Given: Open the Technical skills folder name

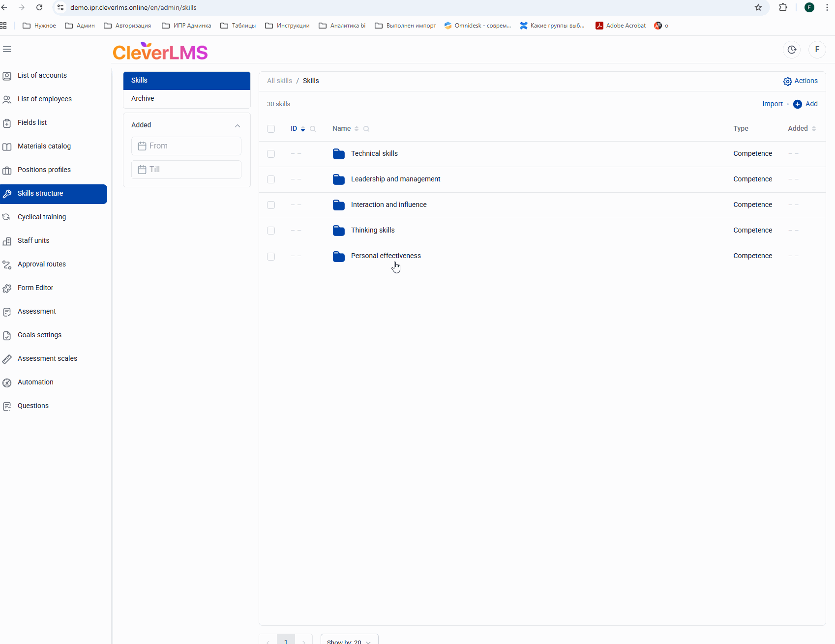Looking at the screenshot, I should pos(374,154).
